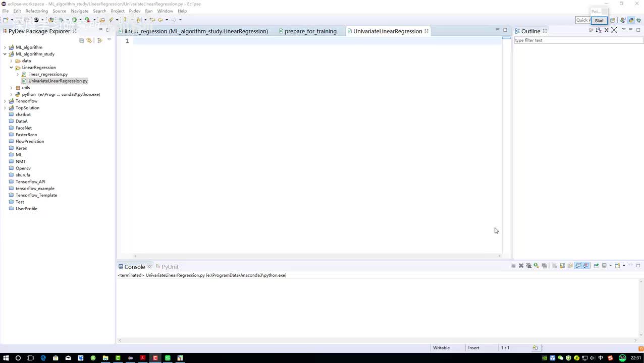The width and height of the screenshot is (644, 363).
Task: Click the New file toolbar icon
Action: coord(6,20)
